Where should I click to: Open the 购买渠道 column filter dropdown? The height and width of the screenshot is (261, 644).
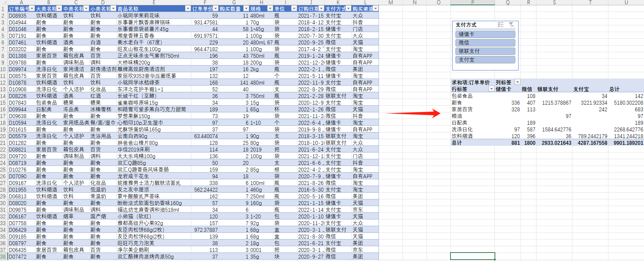[376, 8]
